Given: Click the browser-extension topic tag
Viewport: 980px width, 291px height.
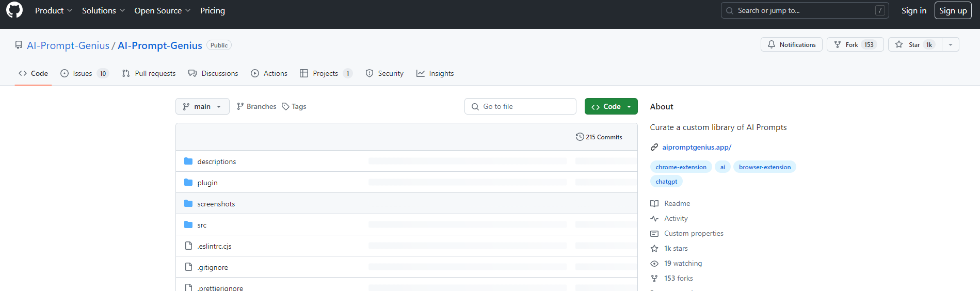Looking at the screenshot, I should click(x=765, y=167).
